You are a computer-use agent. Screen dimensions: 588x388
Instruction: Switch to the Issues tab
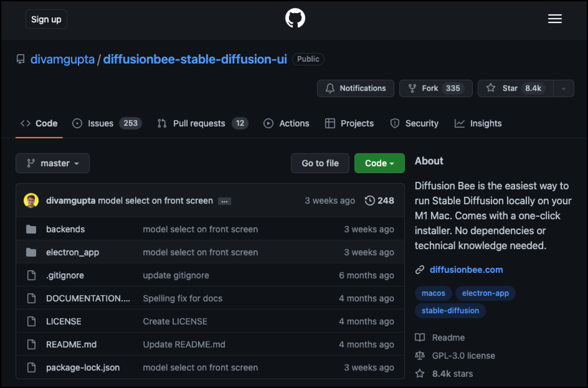pyautogui.click(x=100, y=123)
